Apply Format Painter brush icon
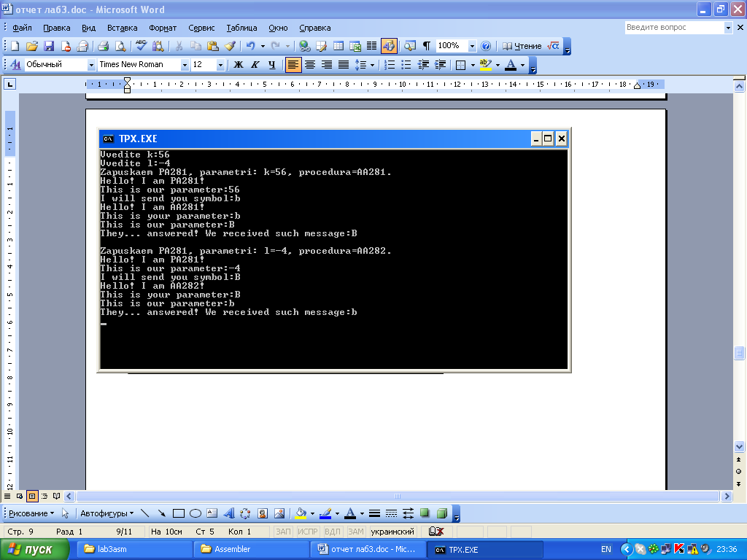This screenshot has width=747, height=560. [230, 46]
